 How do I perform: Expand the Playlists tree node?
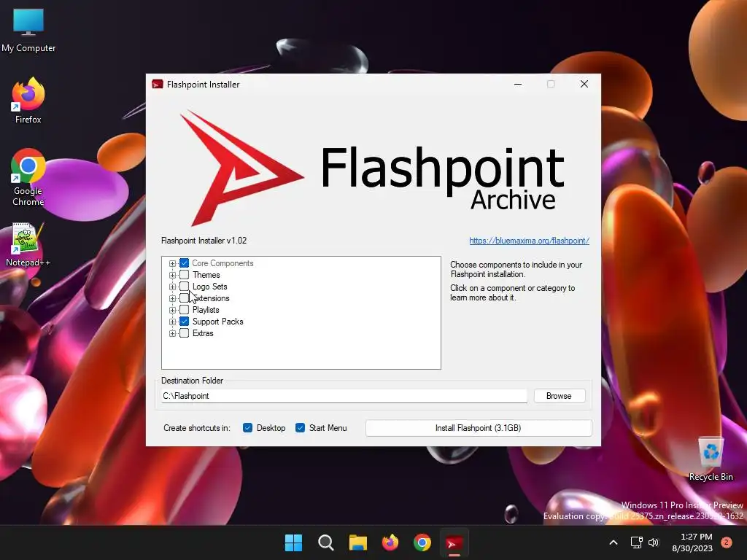click(172, 310)
